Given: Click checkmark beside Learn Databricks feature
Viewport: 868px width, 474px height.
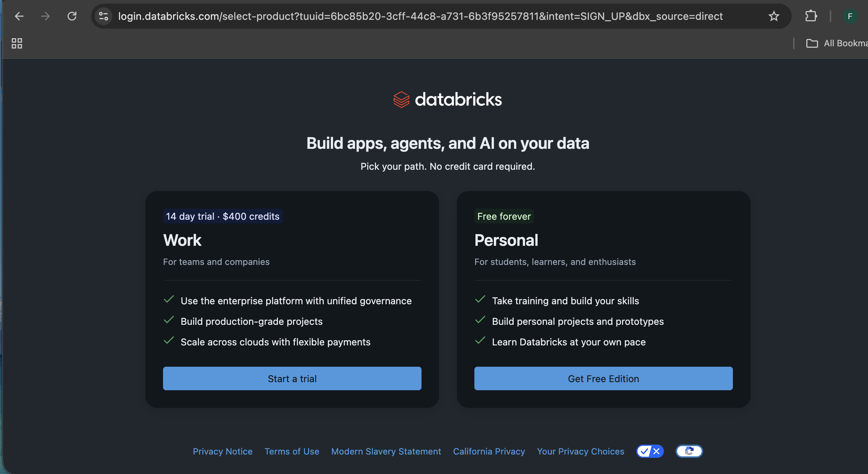Looking at the screenshot, I should pyautogui.click(x=480, y=341).
